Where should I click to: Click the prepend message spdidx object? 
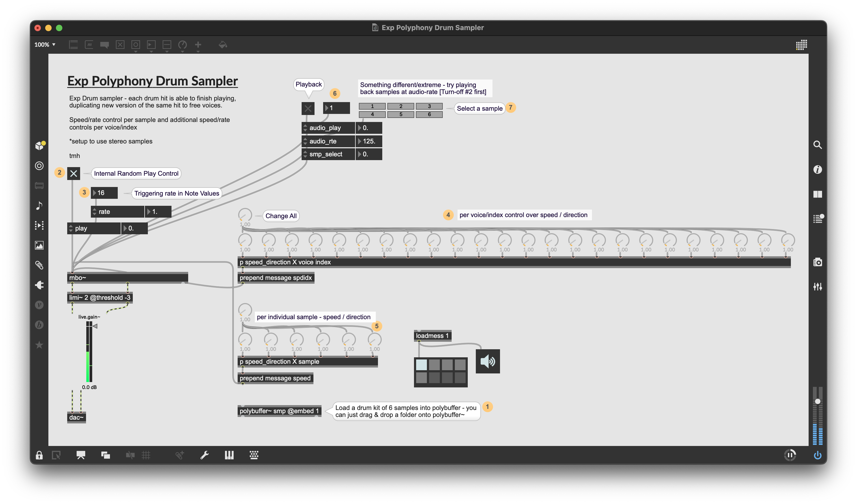pos(276,278)
